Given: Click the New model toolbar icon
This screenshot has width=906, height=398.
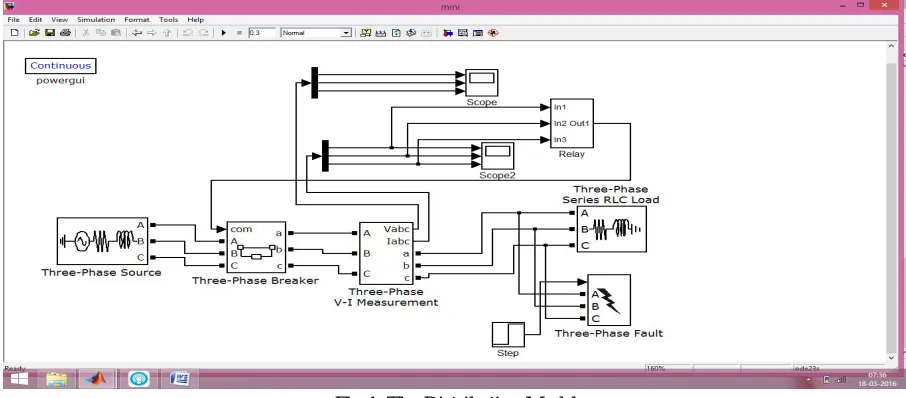Looking at the screenshot, I should pyautogui.click(x=15, y=33).
